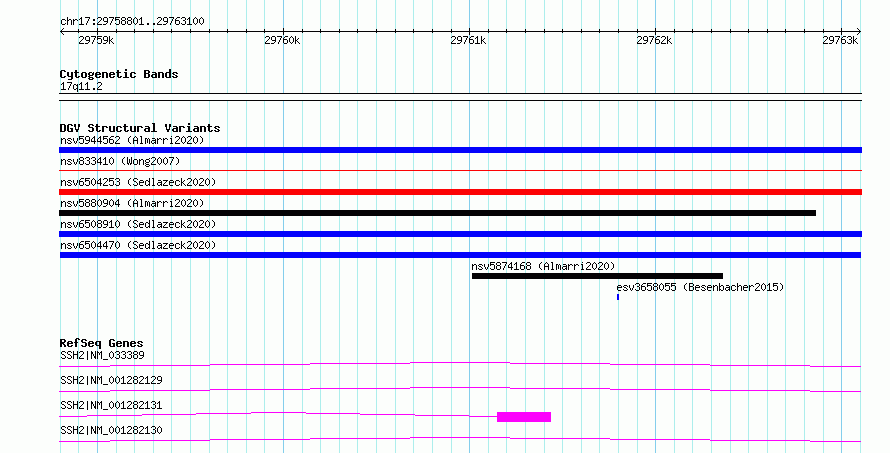Open the nsv6504470 (Sedlazeck2020) label

pos(138,245)
